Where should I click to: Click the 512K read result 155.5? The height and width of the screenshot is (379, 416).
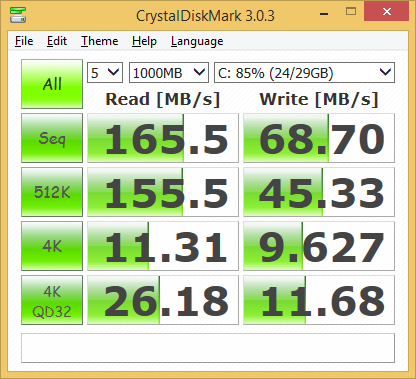[163, 192]
